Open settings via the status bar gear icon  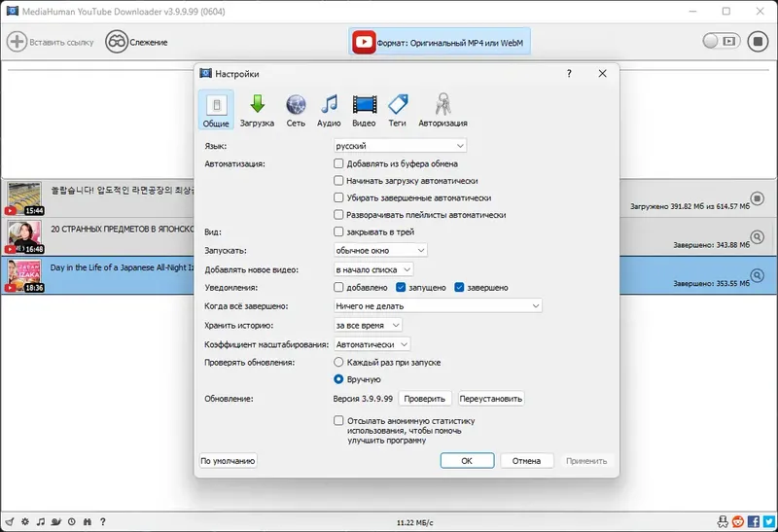[25, 521]
